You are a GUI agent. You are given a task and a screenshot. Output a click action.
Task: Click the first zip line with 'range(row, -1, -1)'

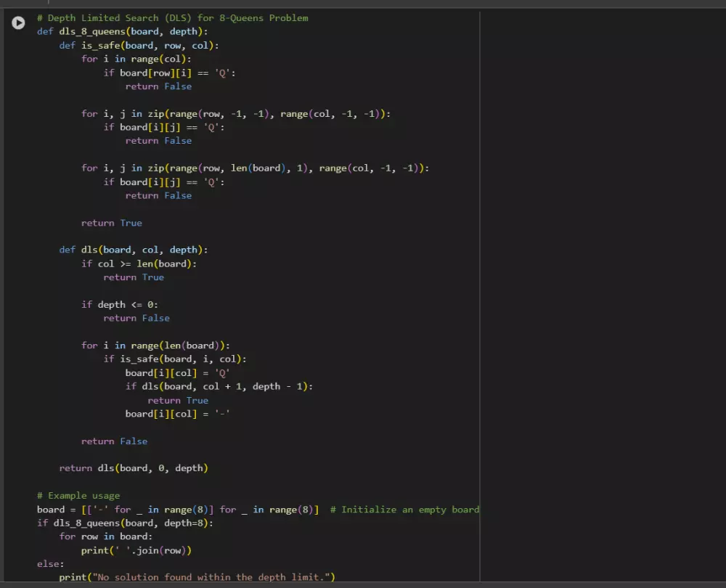[x=236, y=113]
